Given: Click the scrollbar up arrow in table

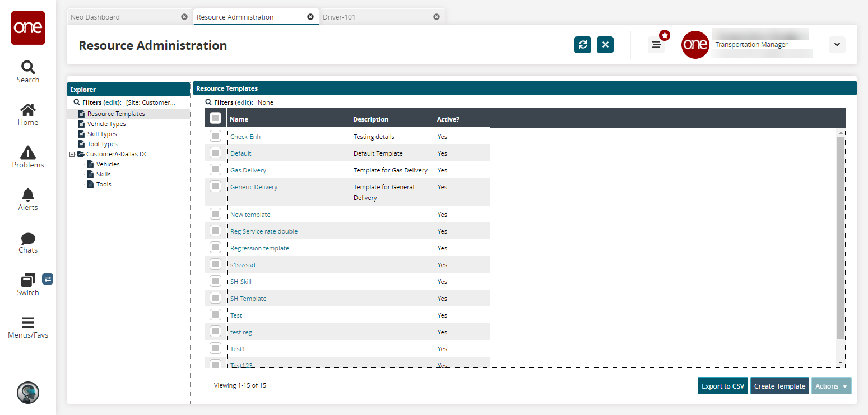Looking at the screenshot, I should pos(841,133).
